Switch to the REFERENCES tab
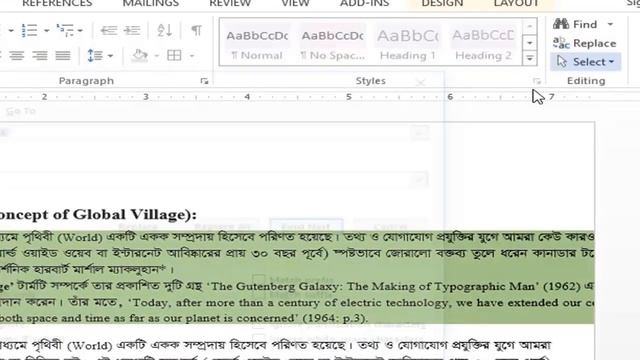Viewport: 640px width, 360px height. pos(57,4)
